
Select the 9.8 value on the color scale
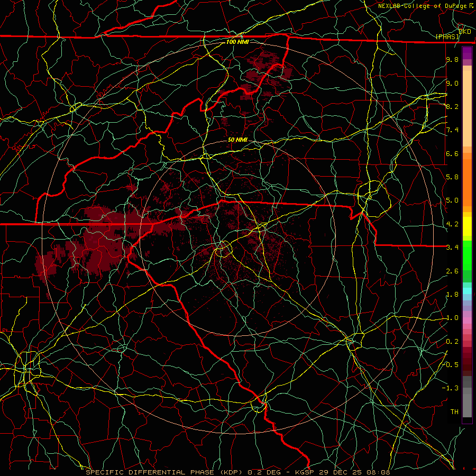coord(452,59)
